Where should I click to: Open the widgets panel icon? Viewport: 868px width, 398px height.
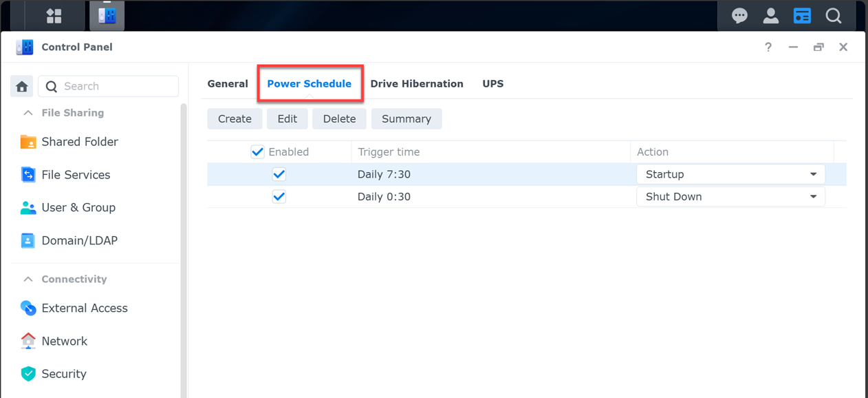[802, 16]
